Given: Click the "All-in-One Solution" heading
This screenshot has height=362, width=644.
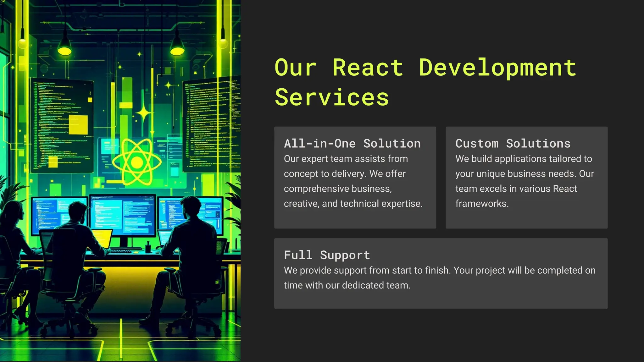Looking at the screenshot, I should pos(352,144).
